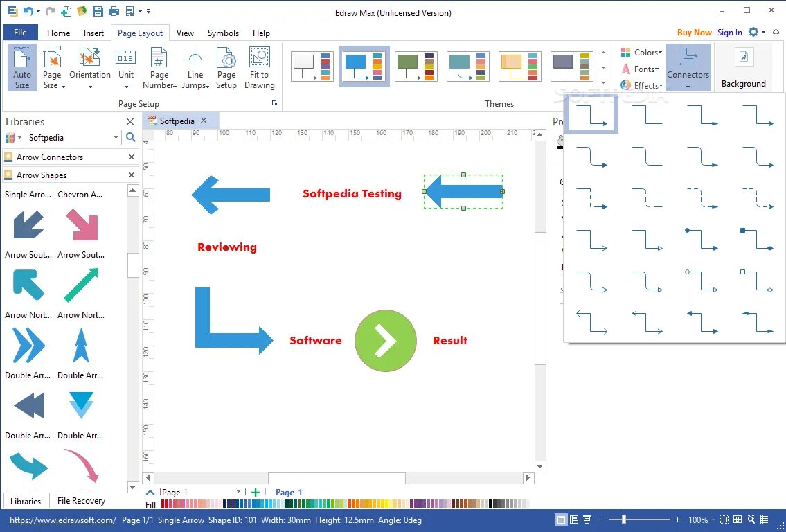Open the edrawsoft.com link in status bar
Screen dimensions: 786x532
[62, 520]
